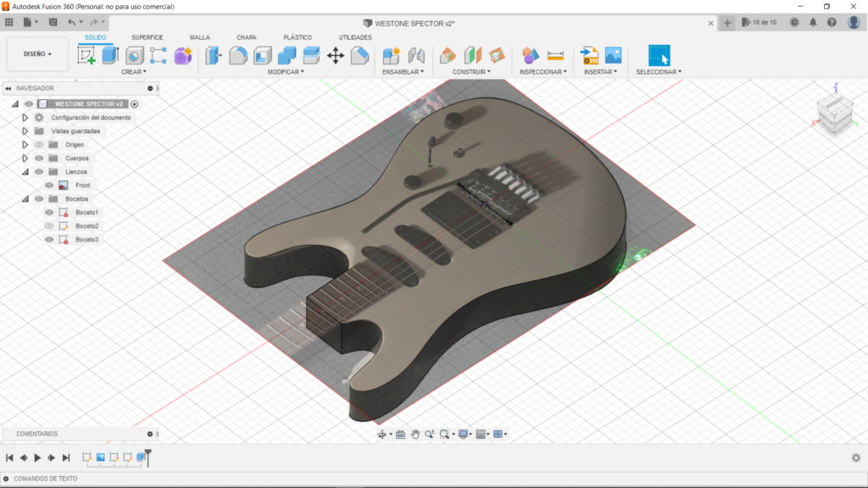Image resolution: width=868 pixels, height=488 pixels.
Task: Undo the last action
Action: coord(71,23)
